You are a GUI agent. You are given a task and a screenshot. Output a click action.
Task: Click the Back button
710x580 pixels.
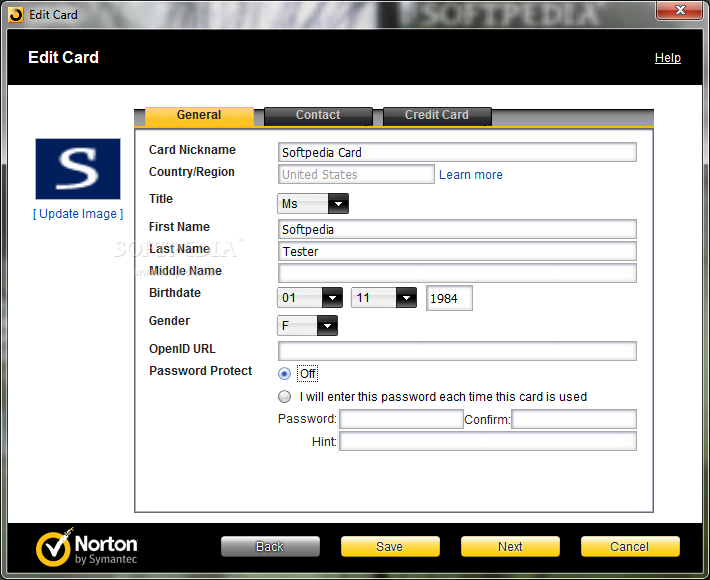point(270,547)
